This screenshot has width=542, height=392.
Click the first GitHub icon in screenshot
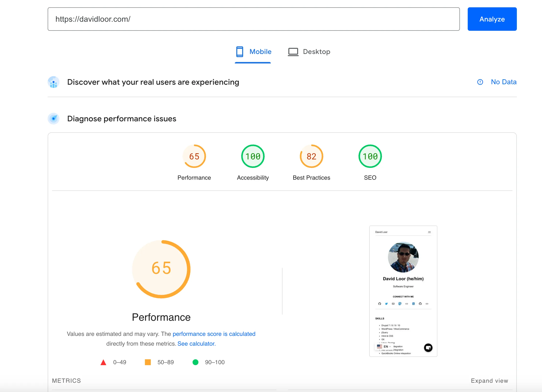tap(379, 304)
